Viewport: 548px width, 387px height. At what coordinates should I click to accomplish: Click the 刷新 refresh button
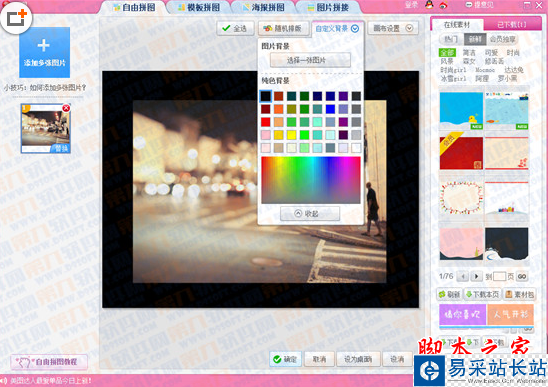449,295
